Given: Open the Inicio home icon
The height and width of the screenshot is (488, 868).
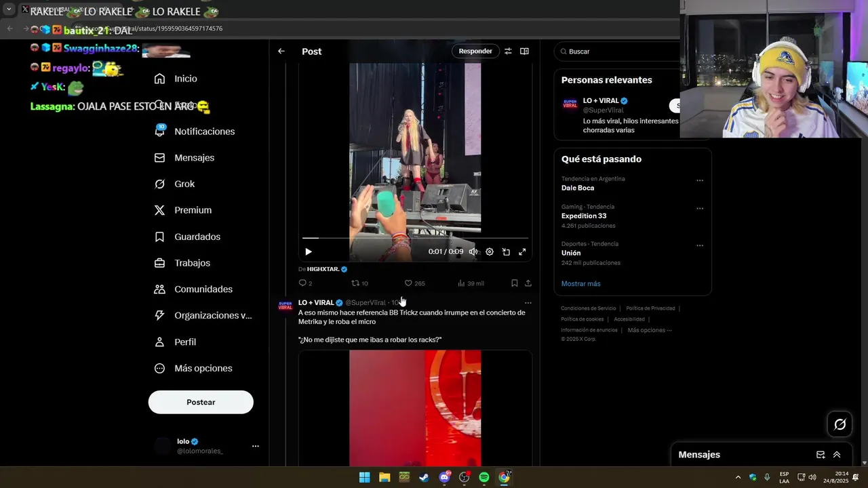Looking at the screenshot, I should click(x=159, y=79).
